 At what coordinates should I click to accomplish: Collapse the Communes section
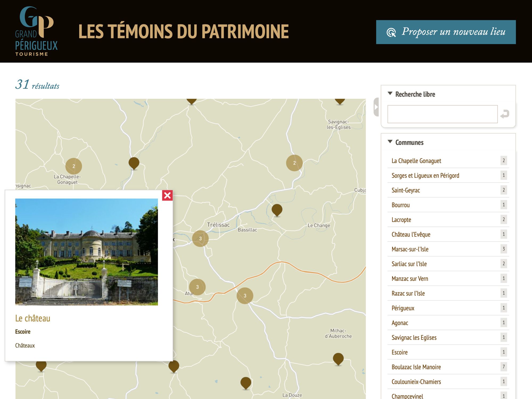[390, 141]
